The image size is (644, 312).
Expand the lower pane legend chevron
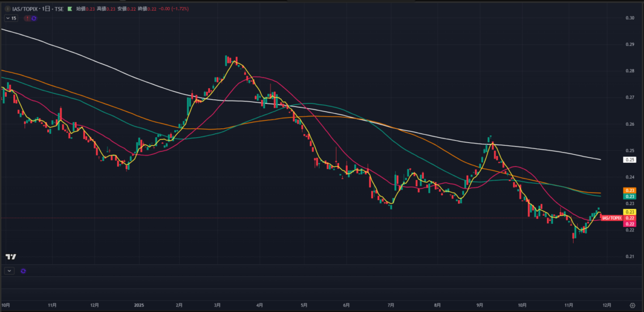9,270
